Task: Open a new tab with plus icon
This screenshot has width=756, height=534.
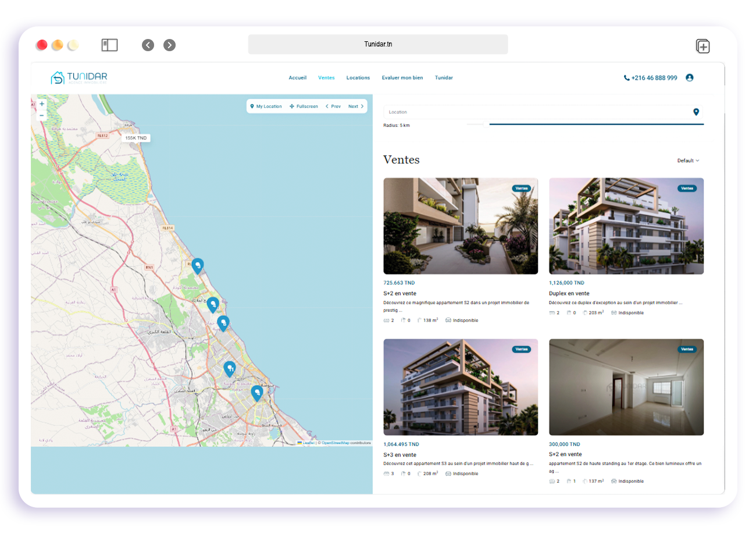Action: click(702, 47)
